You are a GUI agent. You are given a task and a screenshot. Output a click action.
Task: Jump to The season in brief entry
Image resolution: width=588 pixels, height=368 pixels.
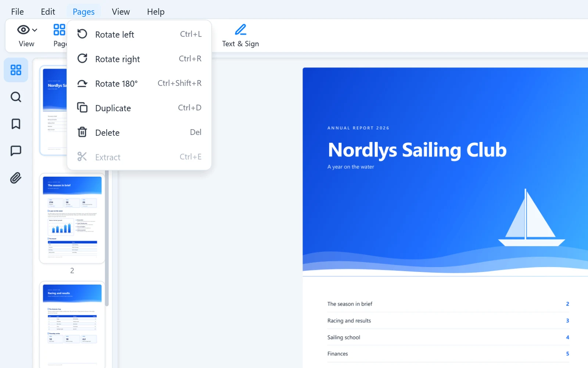[x=448, y=304]
